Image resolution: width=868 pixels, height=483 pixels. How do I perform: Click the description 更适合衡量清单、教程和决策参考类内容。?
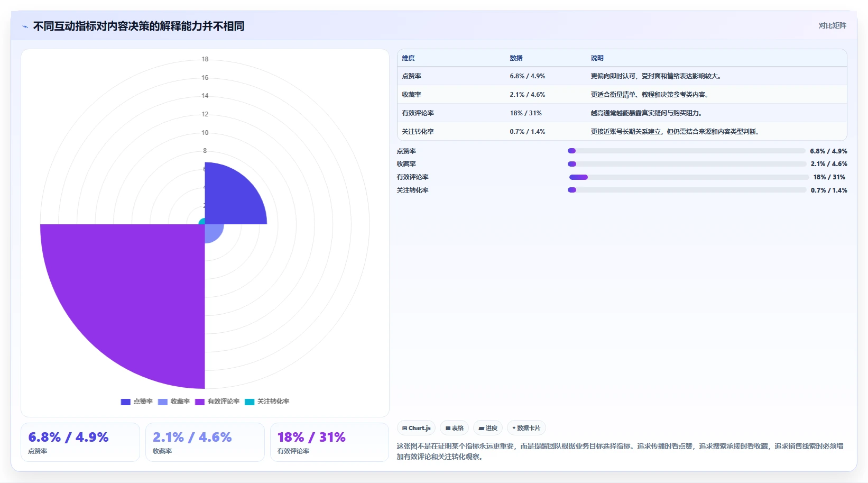click(650, 95)
